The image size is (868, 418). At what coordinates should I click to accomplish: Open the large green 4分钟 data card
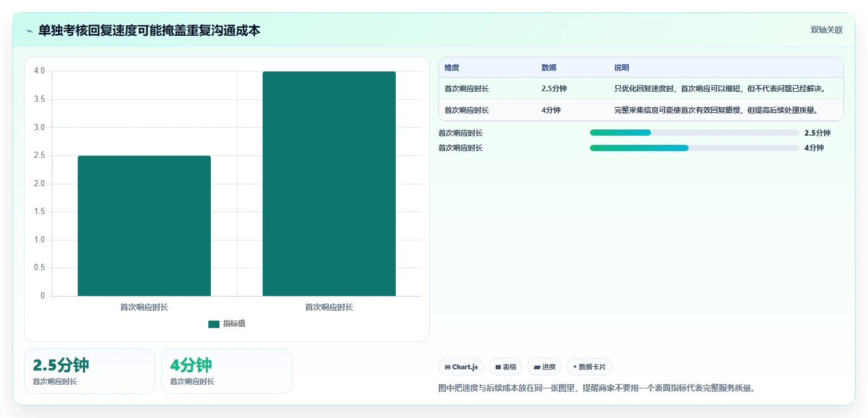[x=227, y=371]
